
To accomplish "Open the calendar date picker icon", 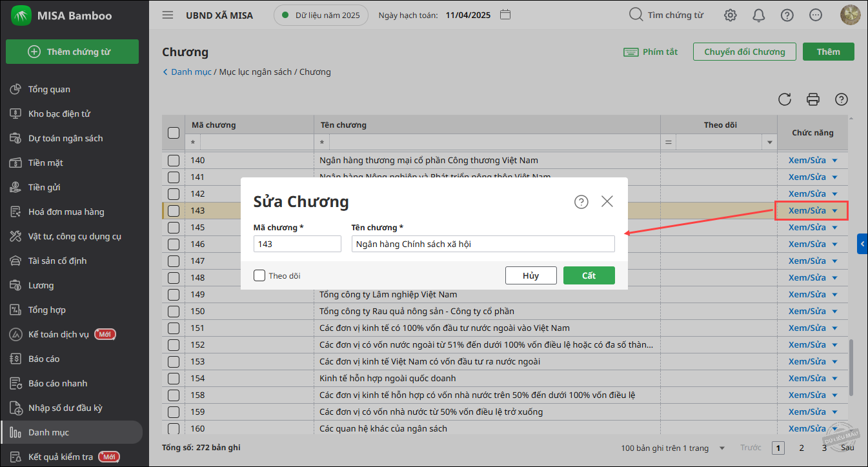I will tap(506, 15).
